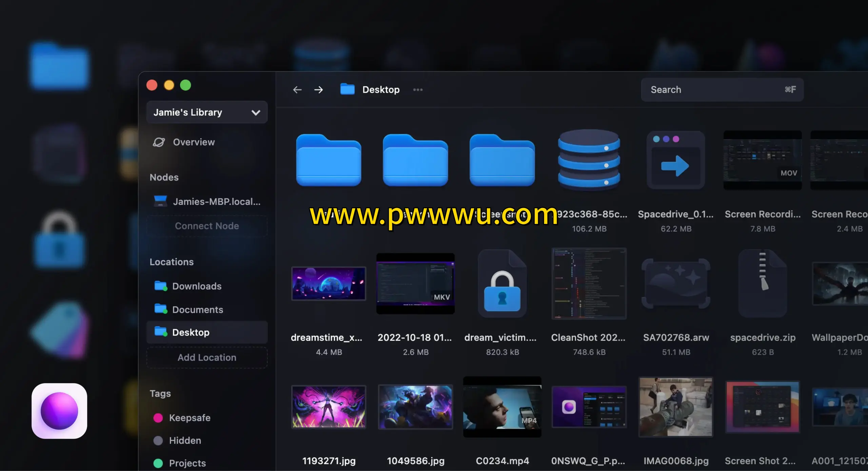Open the three-dot options next to Desktop
This screenshot has height=471, width=868.
418,90
